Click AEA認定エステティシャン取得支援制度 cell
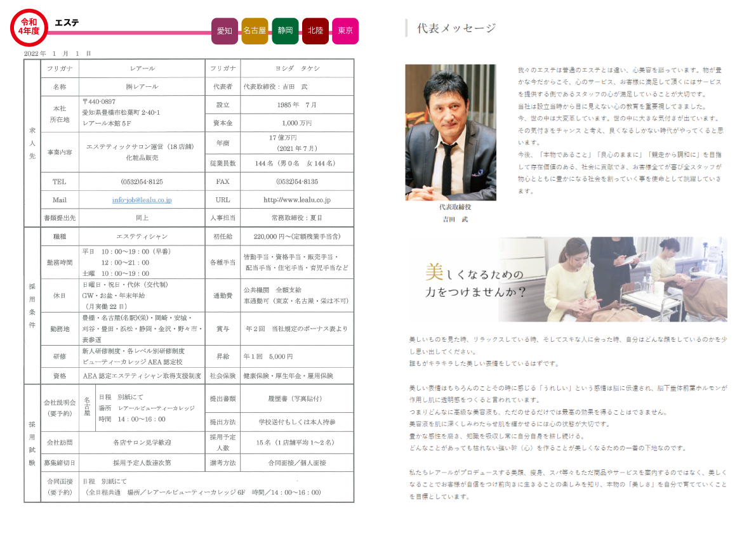This screenshot has width=756, height=534. [142, 375]
